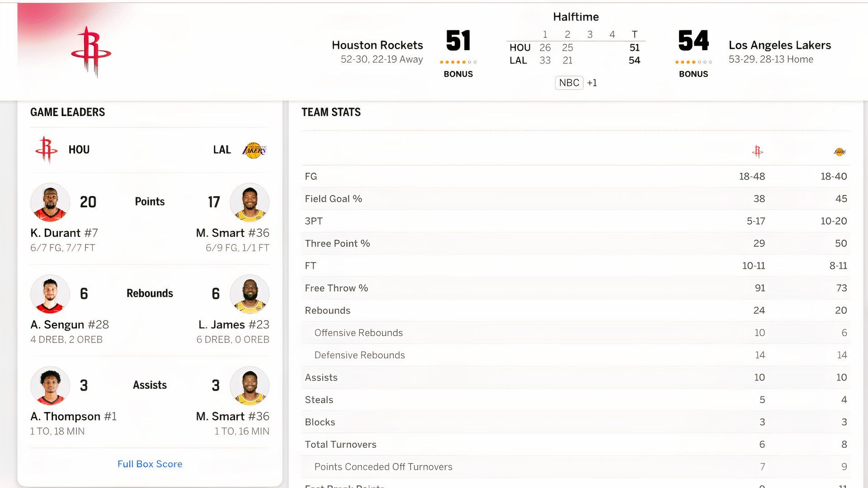
Task: Click the Total Turnovers row label
Action: click(x=340, y=445)
